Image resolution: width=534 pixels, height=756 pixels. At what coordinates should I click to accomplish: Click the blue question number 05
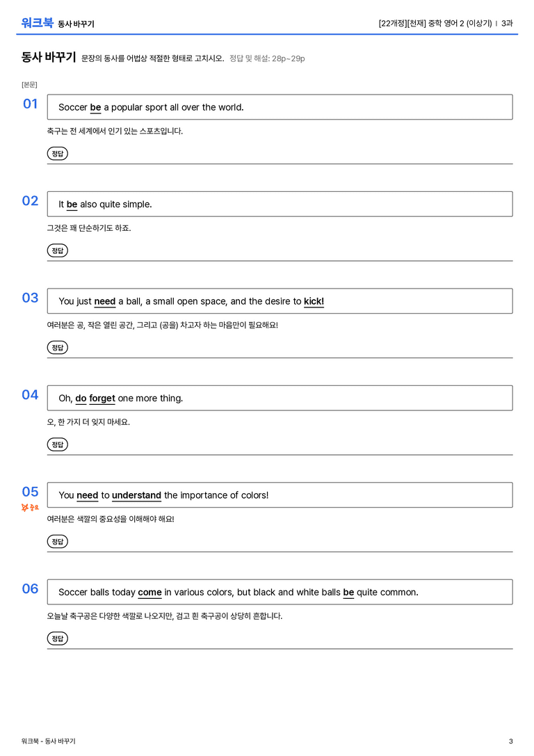30,492
